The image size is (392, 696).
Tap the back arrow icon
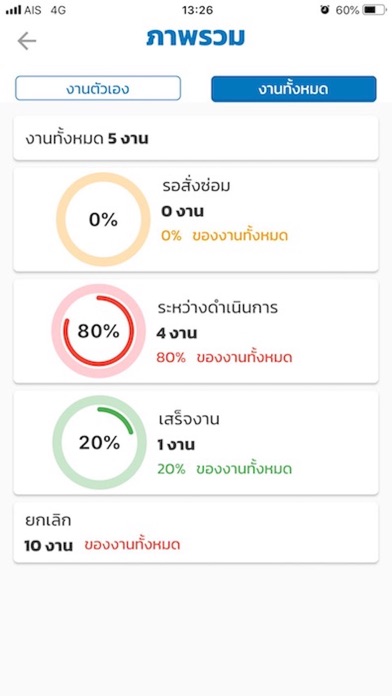[27, 41]
